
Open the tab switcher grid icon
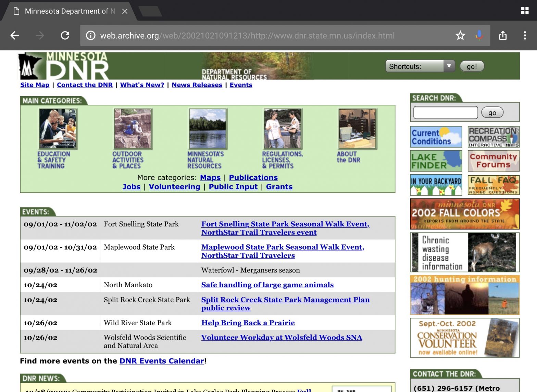point(525,11)
